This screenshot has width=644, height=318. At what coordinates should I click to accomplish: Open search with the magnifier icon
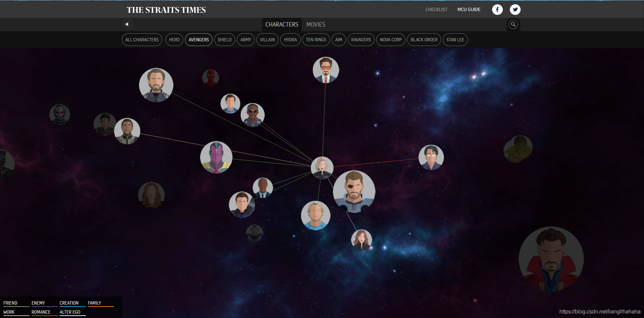point(513,24)
